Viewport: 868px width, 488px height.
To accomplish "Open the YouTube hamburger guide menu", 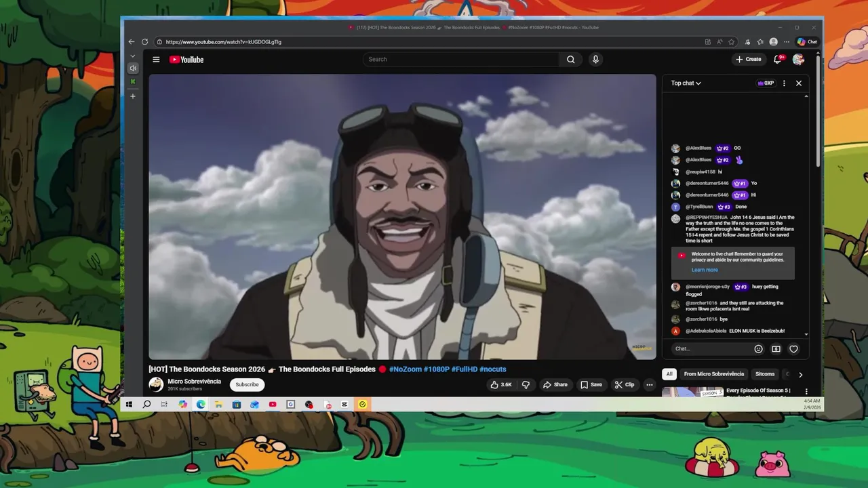I will 156,60.
